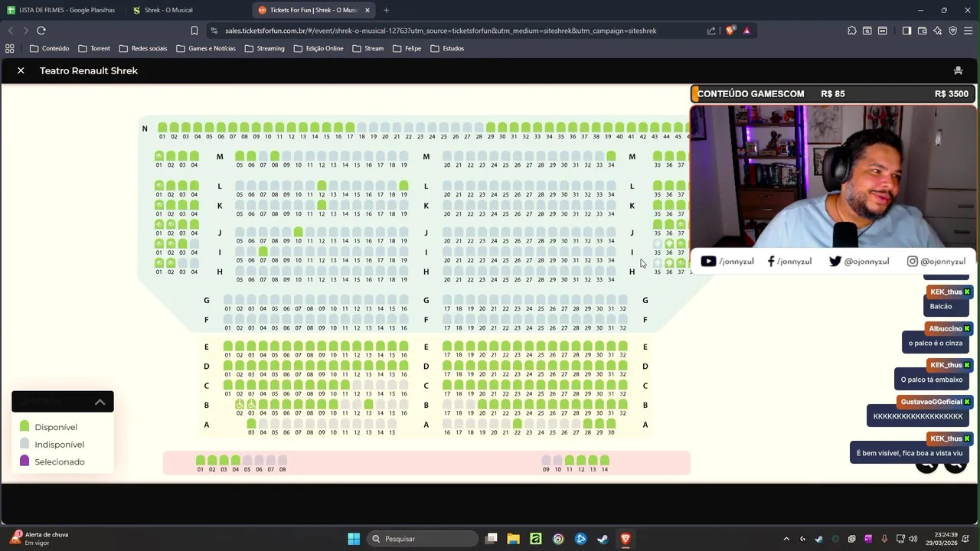The height and width of the screenshot is (551, 980).
Task: Open the browser hamburger menu
Action: click(969, 31)
